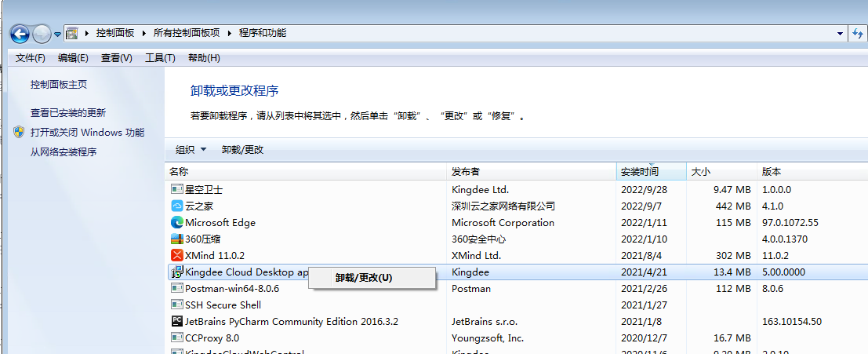
Task: Click the Kingdee Cloud Desktop icon
Action: tap(177, 272)
